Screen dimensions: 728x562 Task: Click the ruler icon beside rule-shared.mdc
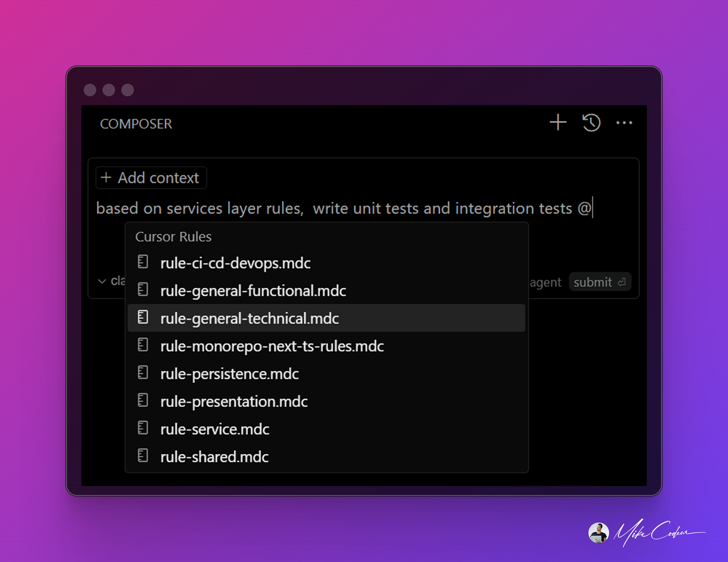coord(143,455)
